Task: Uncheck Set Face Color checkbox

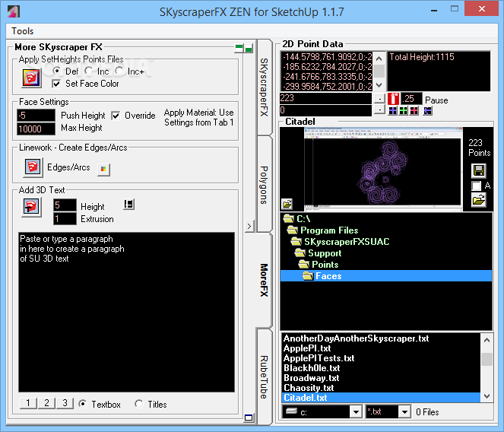Action: (56, 84)
